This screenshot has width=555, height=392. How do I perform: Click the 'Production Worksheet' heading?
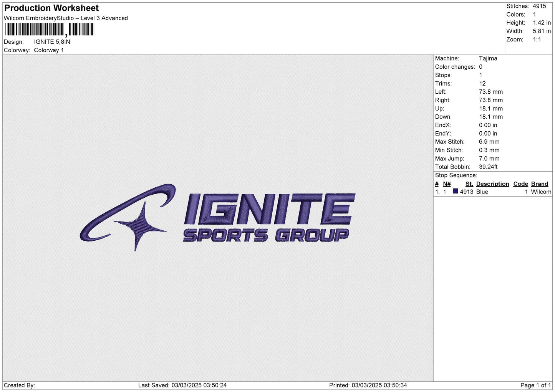pos(51,8)
